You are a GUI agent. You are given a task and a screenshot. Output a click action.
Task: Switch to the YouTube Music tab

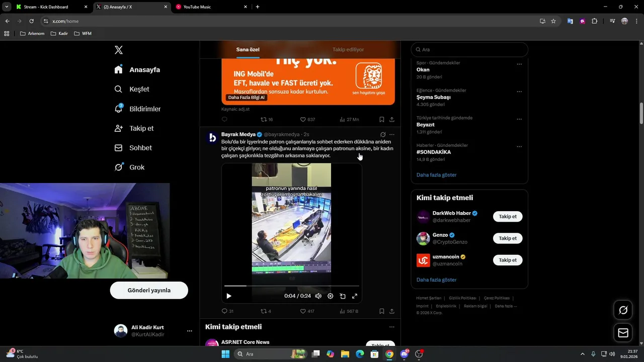(211, 7)
